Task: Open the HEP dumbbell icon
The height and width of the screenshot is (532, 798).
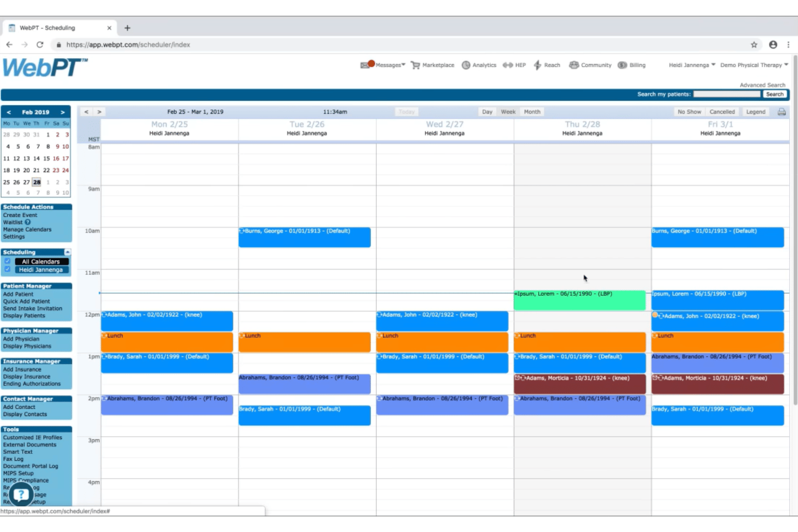Action: (x=507, y=65)
